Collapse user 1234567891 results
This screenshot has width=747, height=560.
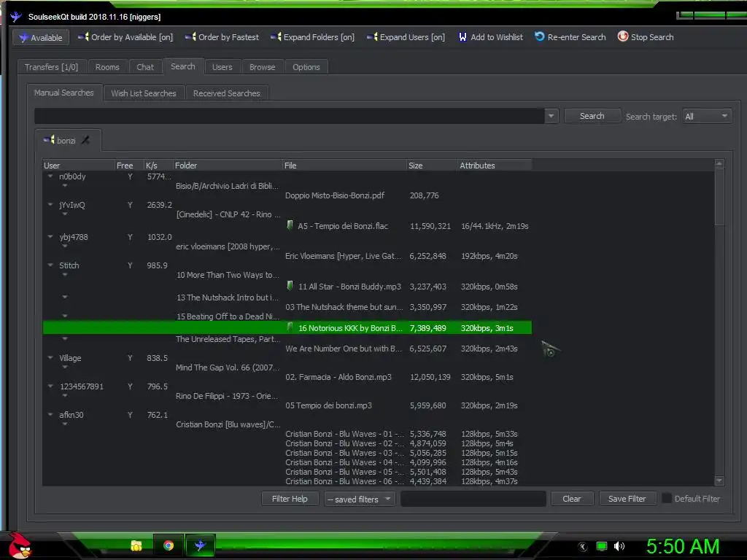(x=50, y=386)
